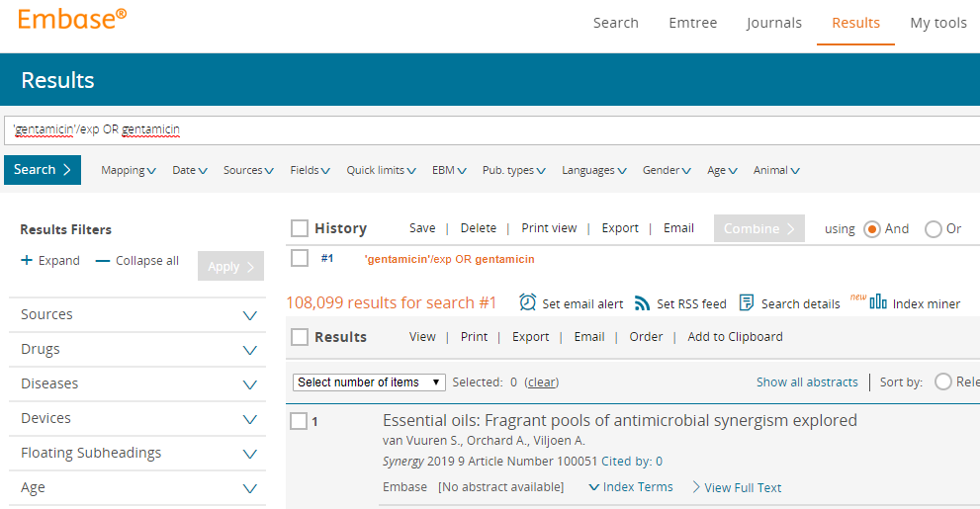Switch to the Emtree tab

click(692, 23)
